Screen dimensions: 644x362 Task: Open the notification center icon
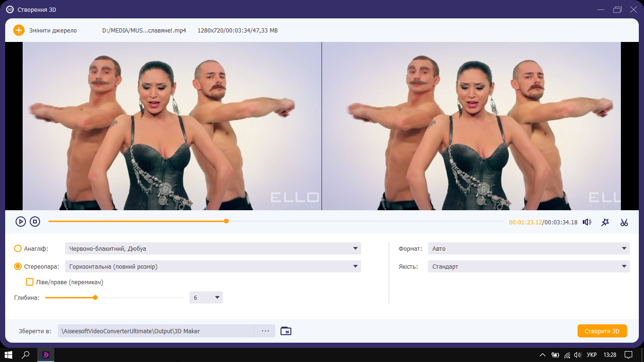click(628, 355)
